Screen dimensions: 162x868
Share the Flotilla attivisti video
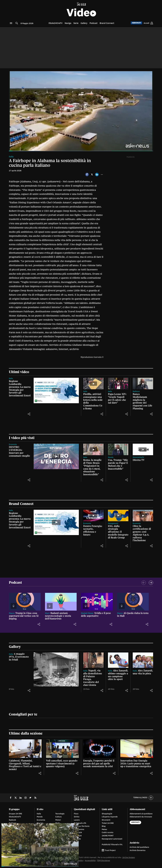click(102, 414)
